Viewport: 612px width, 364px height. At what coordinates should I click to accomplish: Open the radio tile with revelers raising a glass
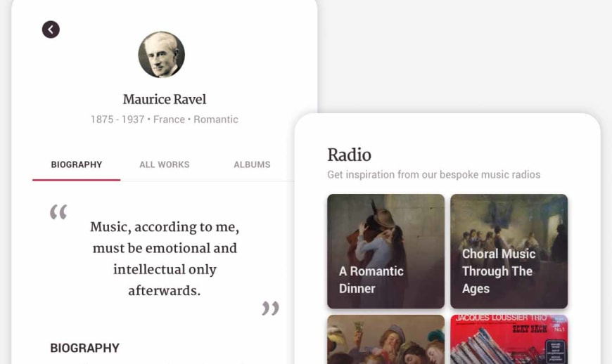(x=385, y=339)
